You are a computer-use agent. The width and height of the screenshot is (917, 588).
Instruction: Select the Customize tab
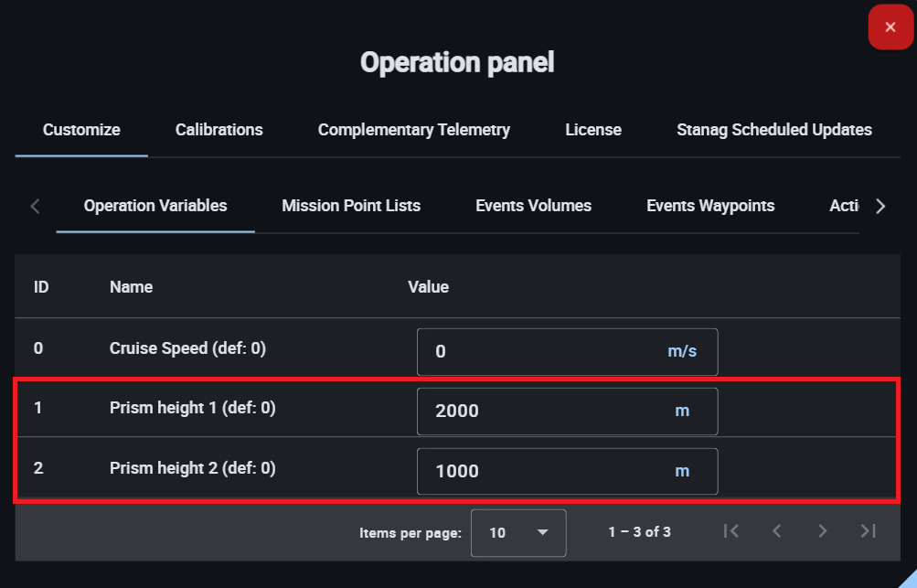pos(81,130)
